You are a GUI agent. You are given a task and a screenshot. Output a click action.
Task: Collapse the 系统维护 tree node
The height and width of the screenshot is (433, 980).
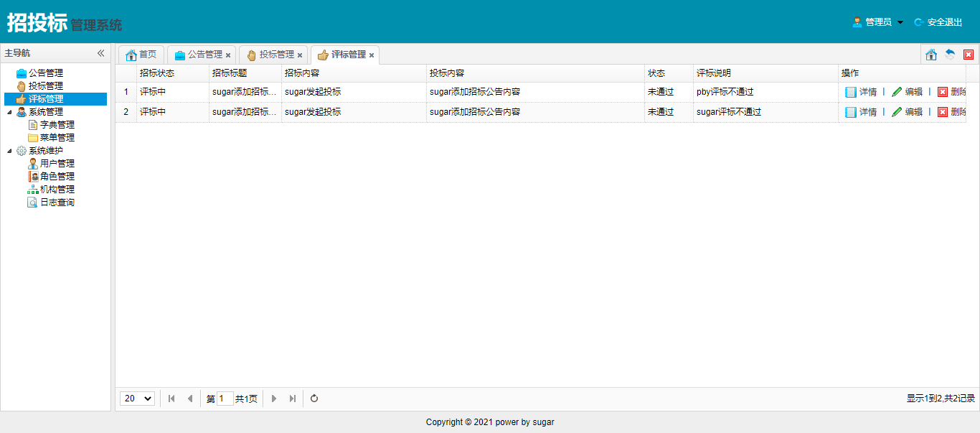[x=9, y=151]
